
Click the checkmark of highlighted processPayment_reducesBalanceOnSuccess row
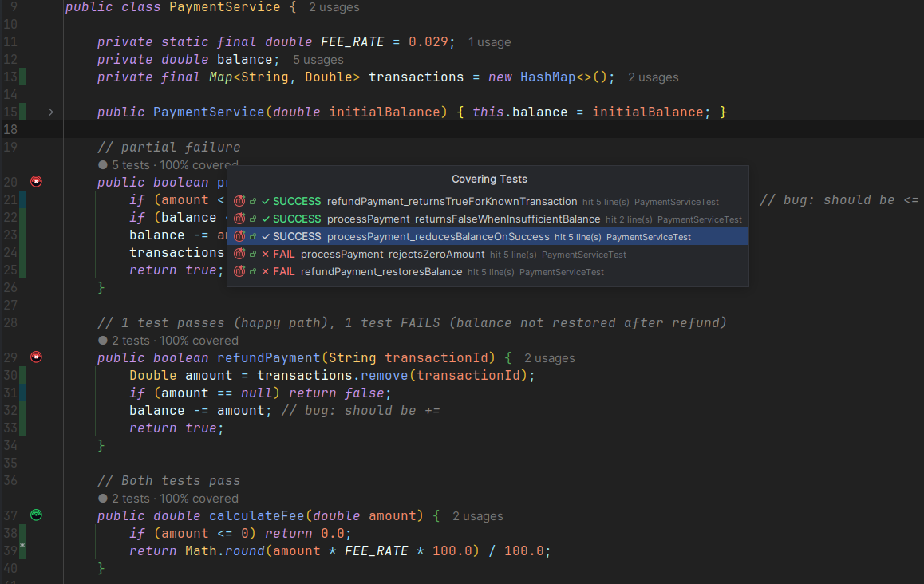point(266,237)
